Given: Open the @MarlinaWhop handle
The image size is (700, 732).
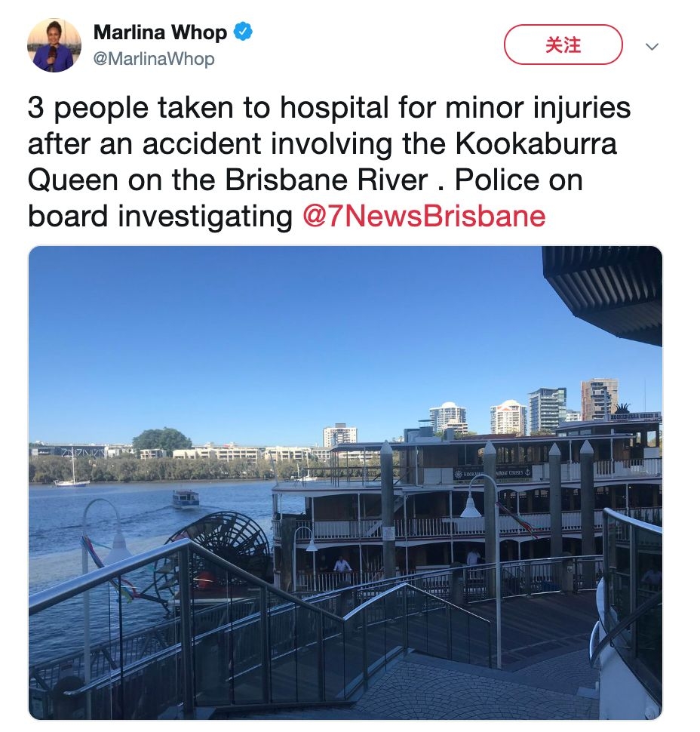Looking at the screenshot, I should click(x=154, y=59).
